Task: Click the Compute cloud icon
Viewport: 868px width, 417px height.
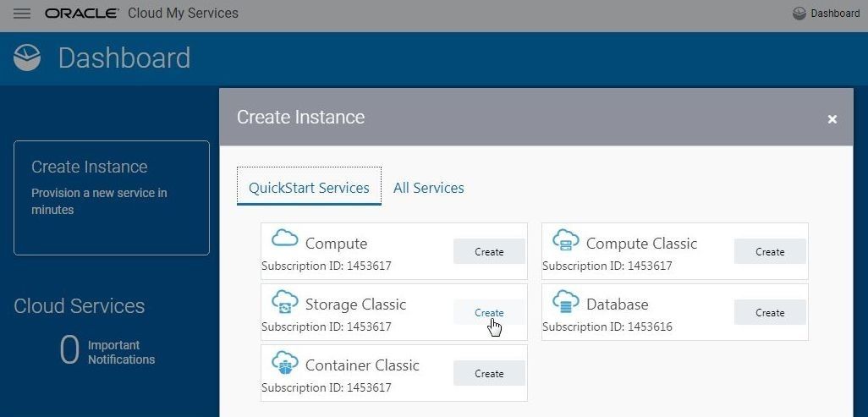Action: (284, 239)
